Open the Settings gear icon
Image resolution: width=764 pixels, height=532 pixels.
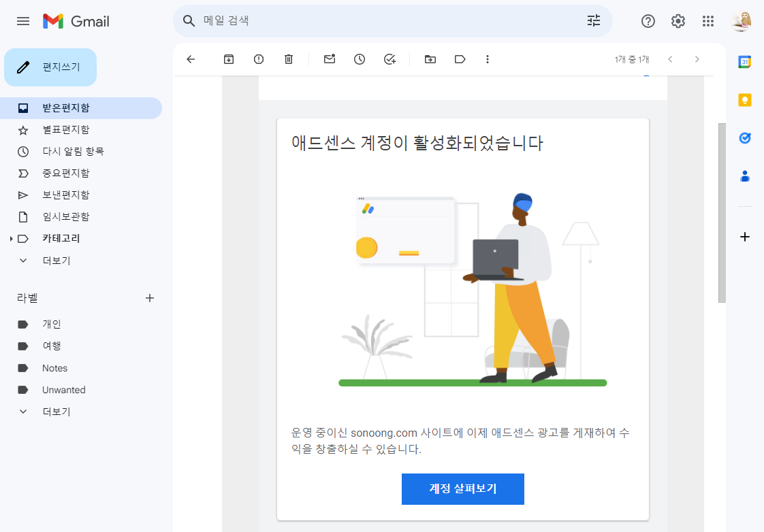pos(678,21)
